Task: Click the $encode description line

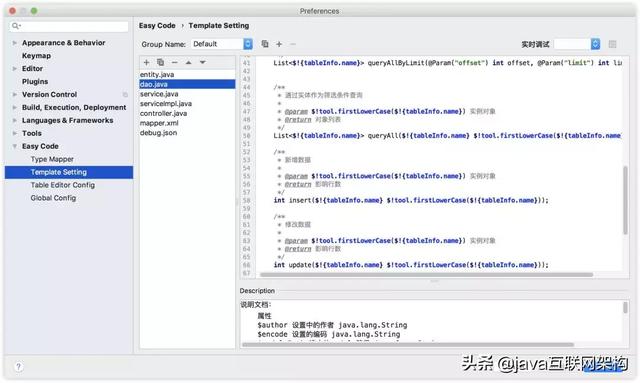Action: (x=329, y=334)
